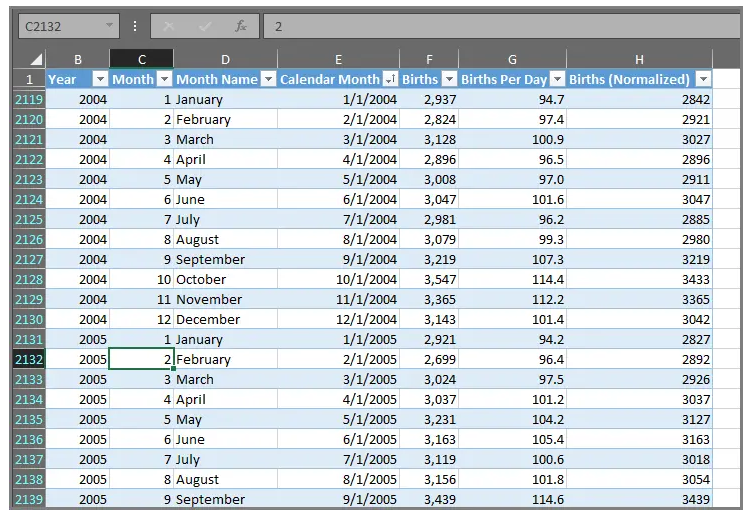The image size is (754, 520).
Task: Select row header 1
Action: [29, 79]
